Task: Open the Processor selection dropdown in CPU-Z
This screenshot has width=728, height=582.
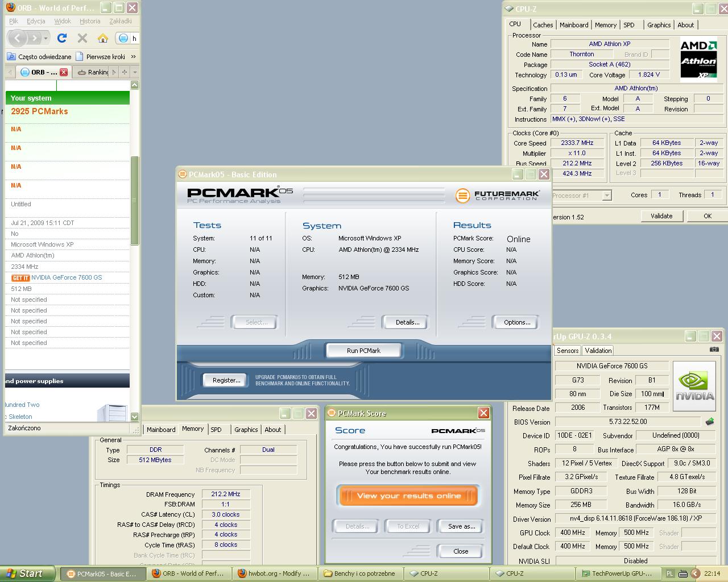Action: 607,196
